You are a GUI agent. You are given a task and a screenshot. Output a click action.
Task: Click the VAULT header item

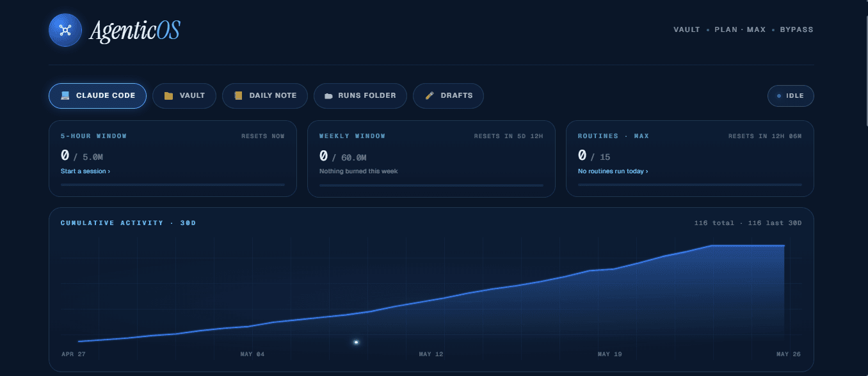(x=687, y=29)
